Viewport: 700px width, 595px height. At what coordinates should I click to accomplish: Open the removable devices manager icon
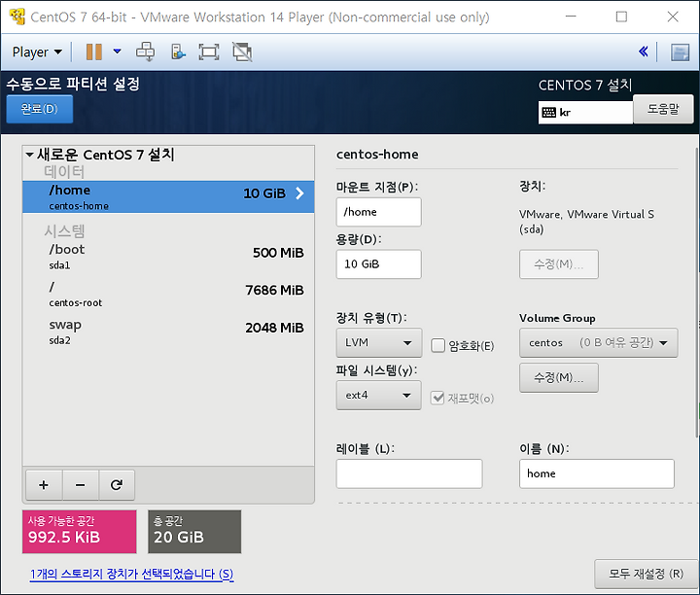coord(178,52)
